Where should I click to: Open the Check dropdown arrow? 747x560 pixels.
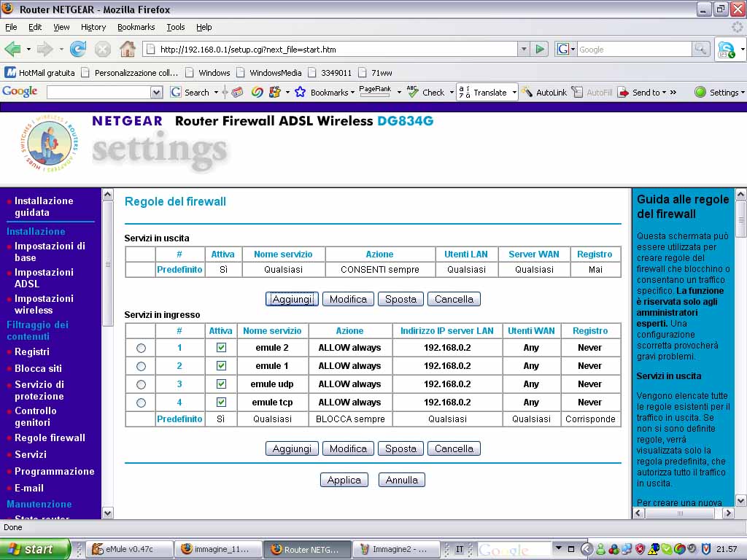[x=452, y=93]
